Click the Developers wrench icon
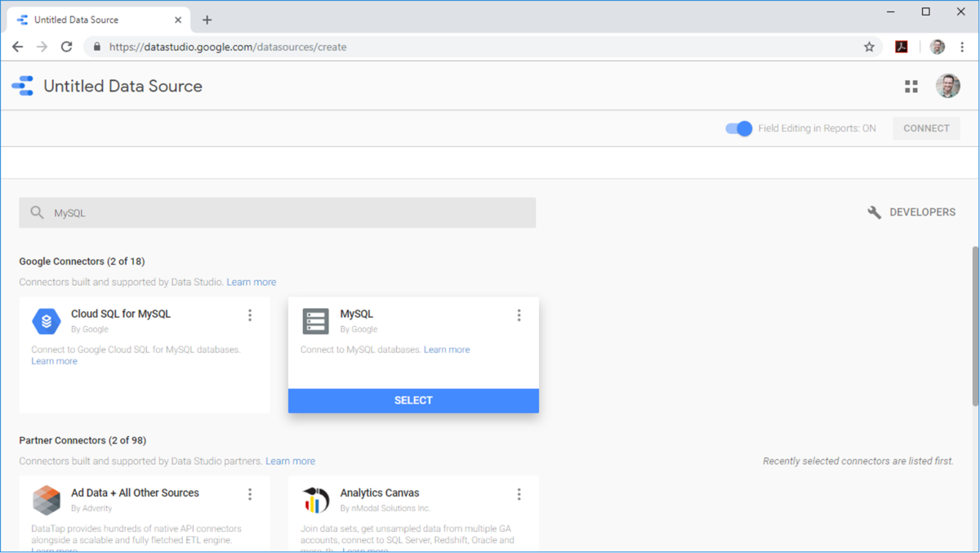 pos(875,212)
